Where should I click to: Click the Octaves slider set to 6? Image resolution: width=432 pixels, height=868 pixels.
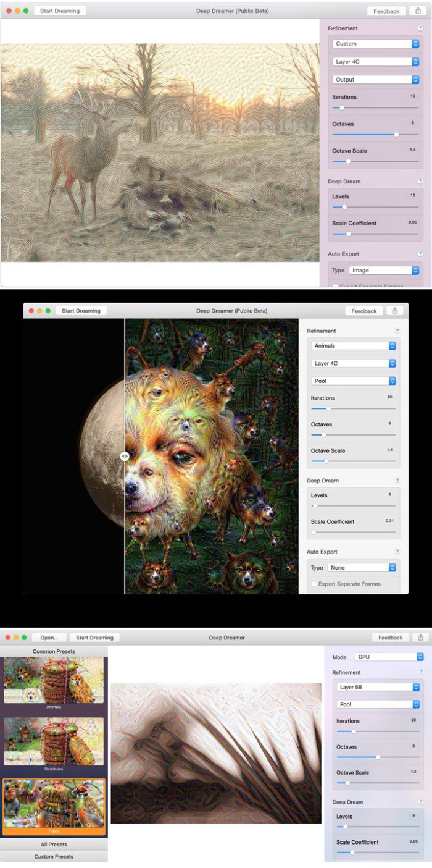[x=378, y=757]
